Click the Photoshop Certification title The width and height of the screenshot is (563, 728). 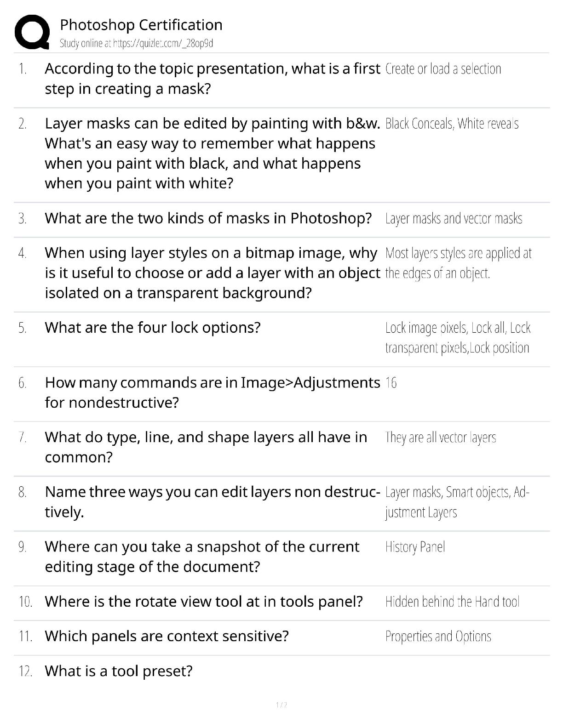pos(141,25)
